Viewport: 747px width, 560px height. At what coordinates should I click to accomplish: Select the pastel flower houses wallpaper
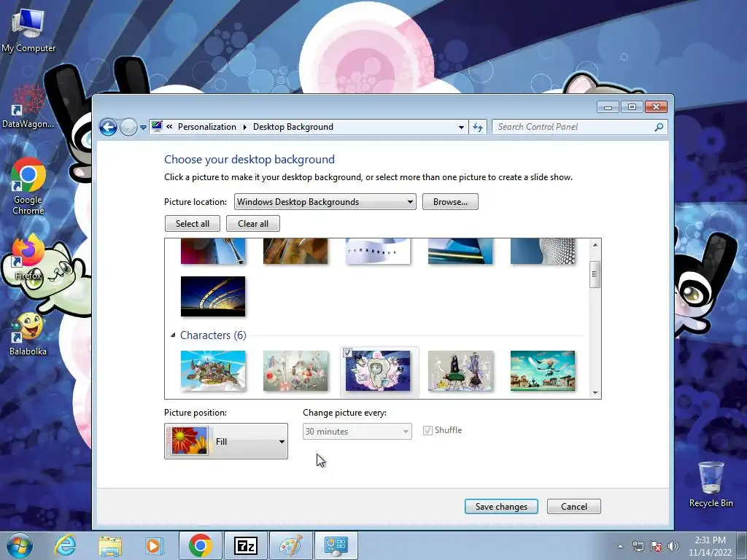click(295, 370)
